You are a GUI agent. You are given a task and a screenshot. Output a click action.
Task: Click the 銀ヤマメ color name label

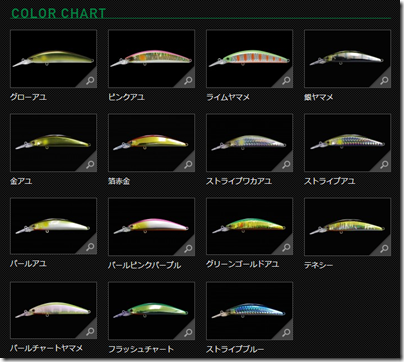(319, 97)
